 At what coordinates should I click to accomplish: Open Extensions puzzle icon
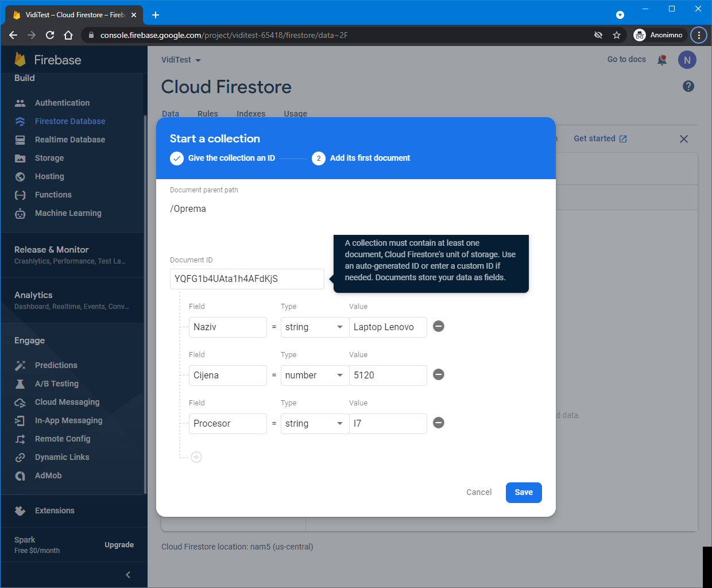[x=20, y=510]
